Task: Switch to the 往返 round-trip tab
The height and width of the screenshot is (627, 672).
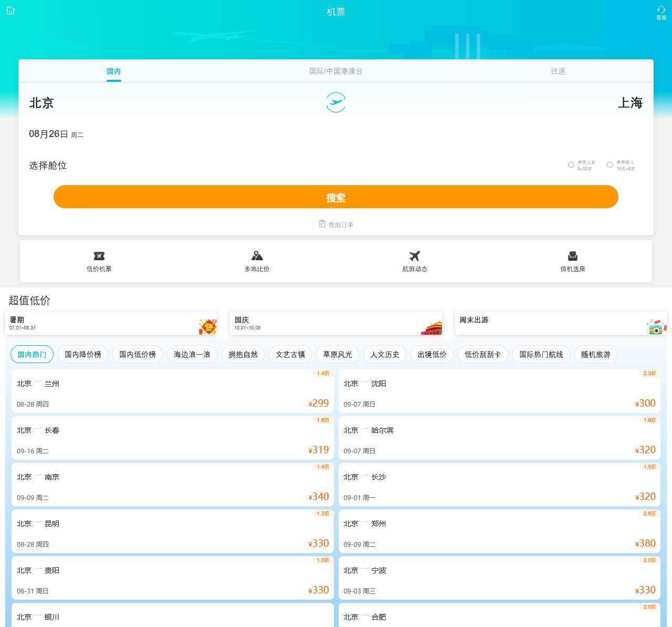Action: pos(558,71)
